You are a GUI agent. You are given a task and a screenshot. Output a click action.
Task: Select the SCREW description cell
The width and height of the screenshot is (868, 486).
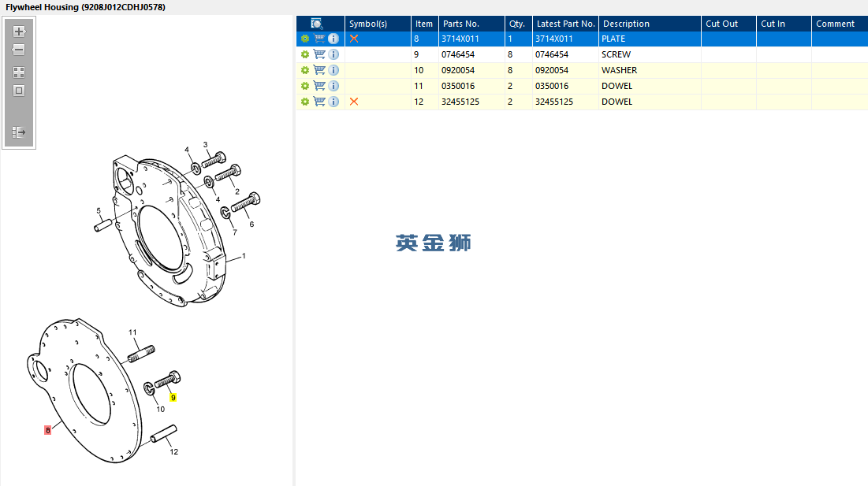point(650,54)
